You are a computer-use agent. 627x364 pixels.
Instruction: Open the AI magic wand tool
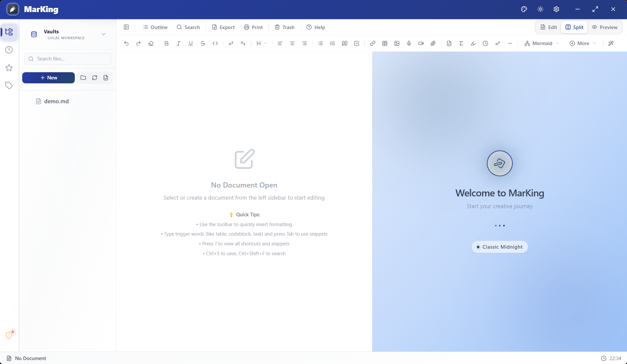coord(611,43)
